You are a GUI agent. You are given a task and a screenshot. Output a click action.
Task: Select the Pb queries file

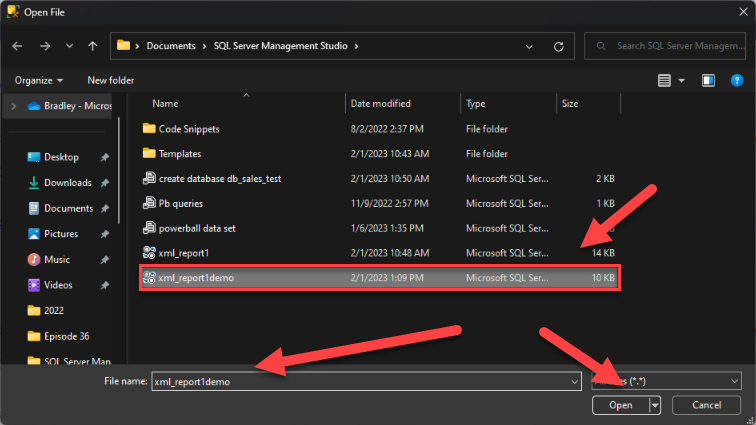point(380,204)
